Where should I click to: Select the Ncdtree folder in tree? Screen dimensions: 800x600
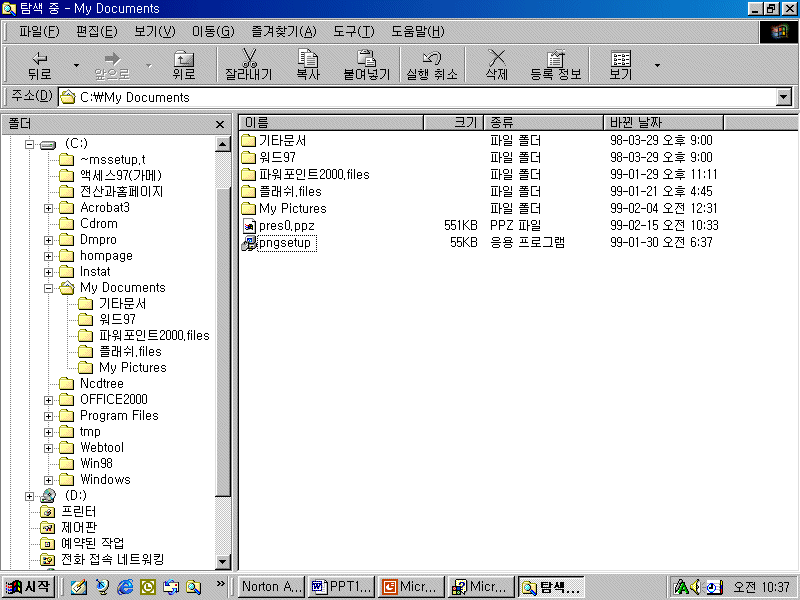102,383
